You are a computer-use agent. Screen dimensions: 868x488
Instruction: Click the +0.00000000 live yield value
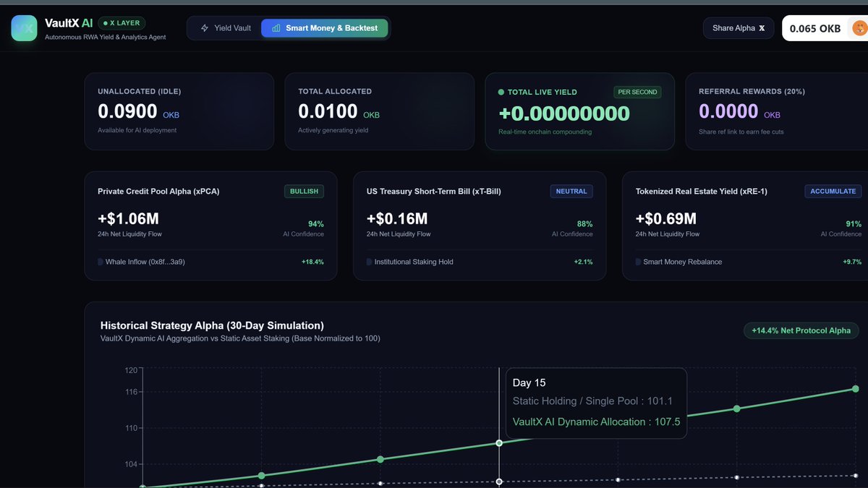pos(564,114)
